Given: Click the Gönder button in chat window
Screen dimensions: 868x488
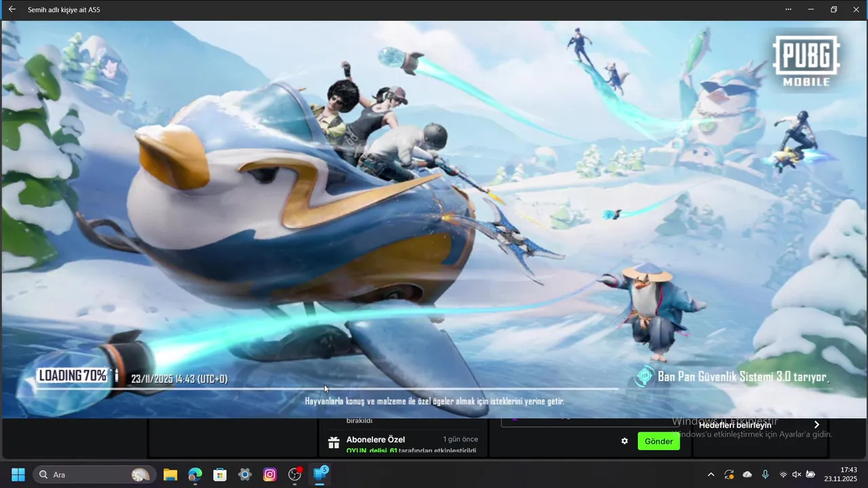Looking at the screenshot, I should point(658,441).
